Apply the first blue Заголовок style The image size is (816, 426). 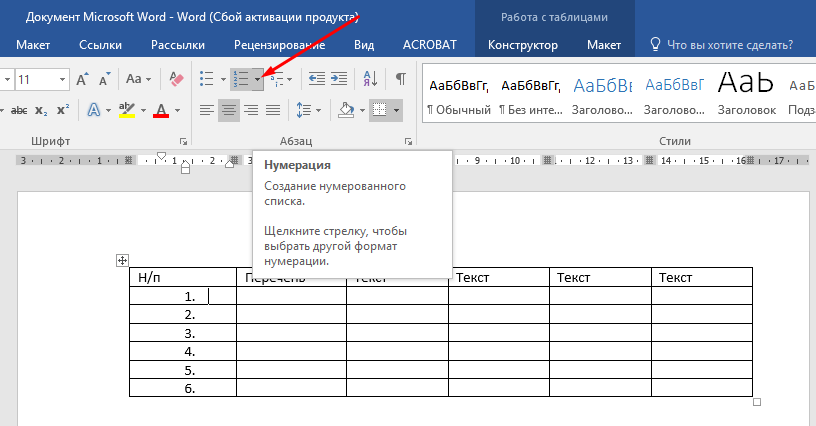coord(602,95)
